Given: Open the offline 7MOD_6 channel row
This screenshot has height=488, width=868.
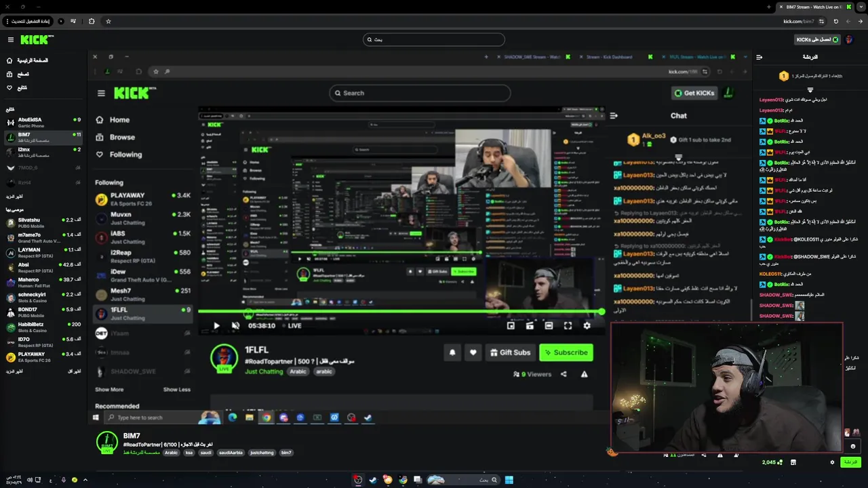Looking at the screenshot, I should point(43,167).
